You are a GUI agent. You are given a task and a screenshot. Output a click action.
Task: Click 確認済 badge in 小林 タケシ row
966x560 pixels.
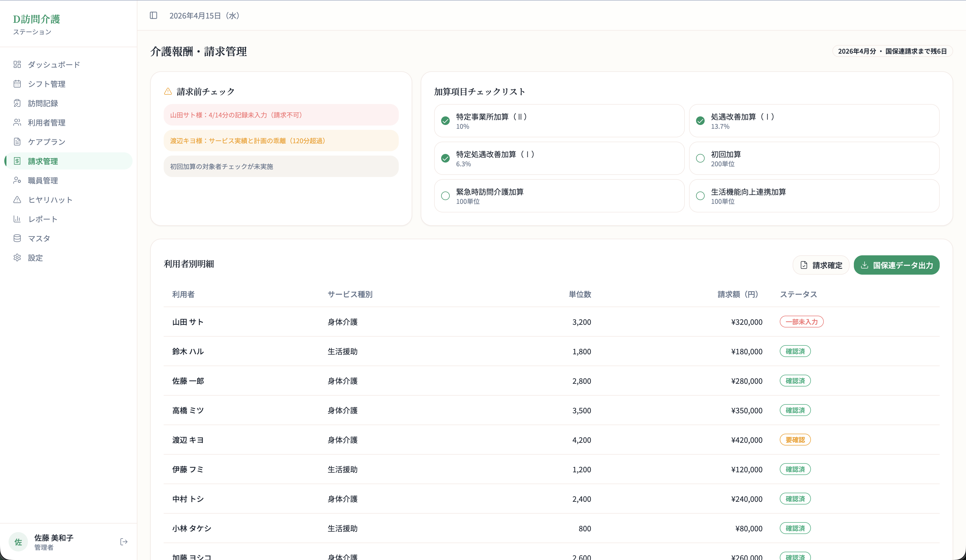pyautogui.click(x=795, y=528)
